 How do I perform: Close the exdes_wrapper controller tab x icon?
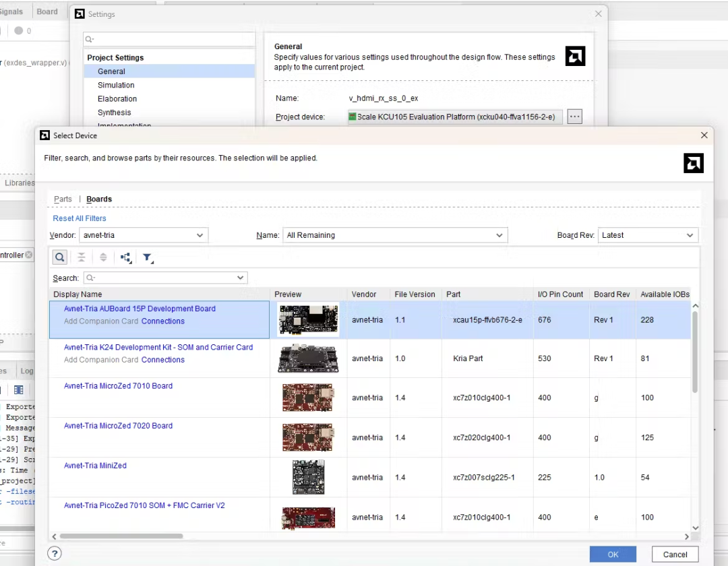29,255
